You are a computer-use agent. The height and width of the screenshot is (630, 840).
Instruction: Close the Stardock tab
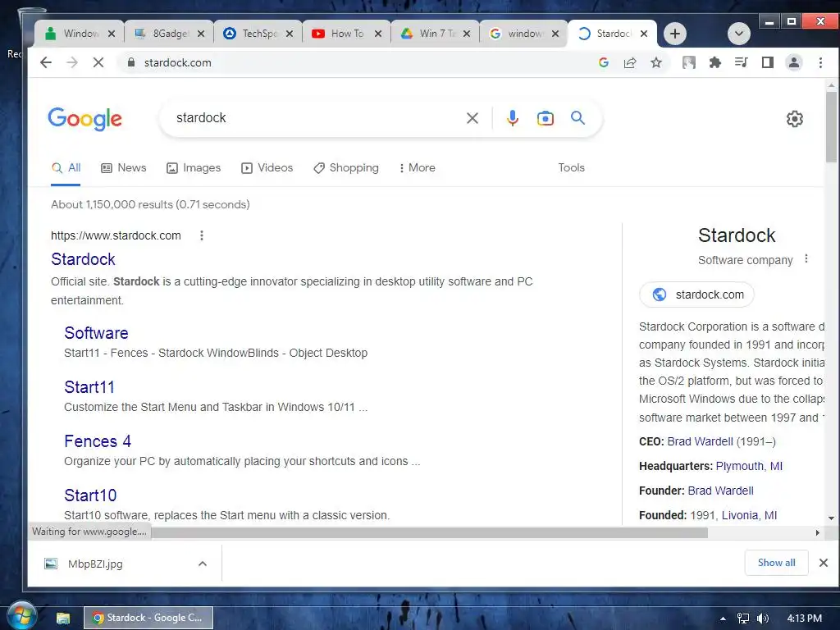[x=644, y=34]
